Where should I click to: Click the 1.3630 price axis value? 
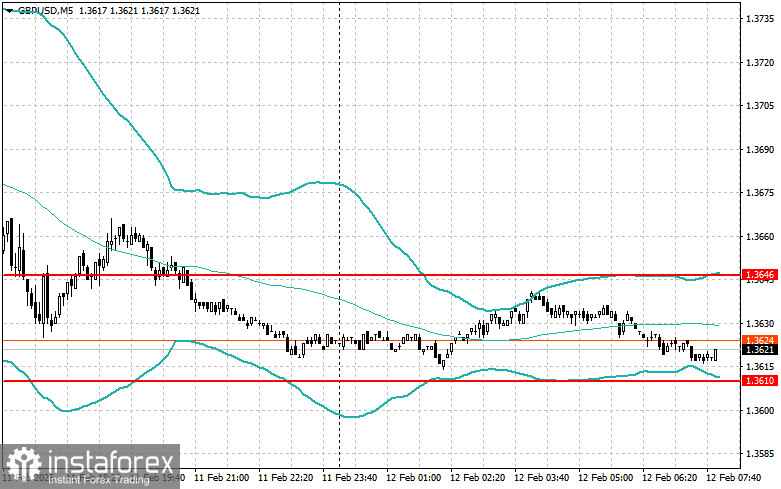click(x=760, y=324)
